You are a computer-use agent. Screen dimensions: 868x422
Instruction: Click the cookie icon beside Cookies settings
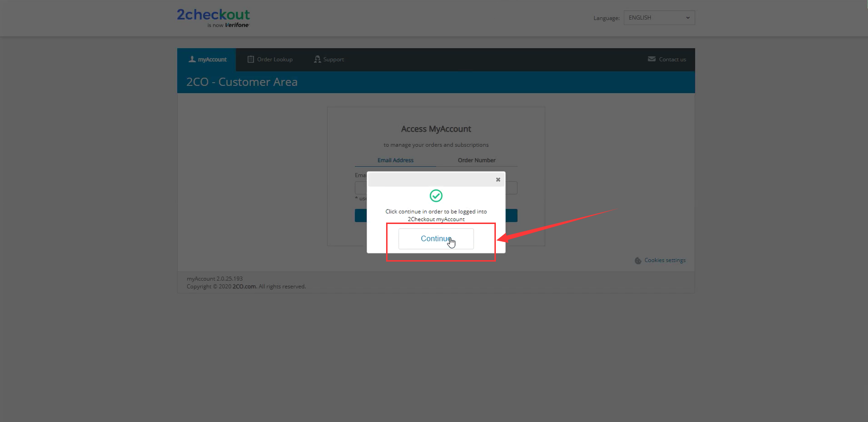(x=638, y=261)
